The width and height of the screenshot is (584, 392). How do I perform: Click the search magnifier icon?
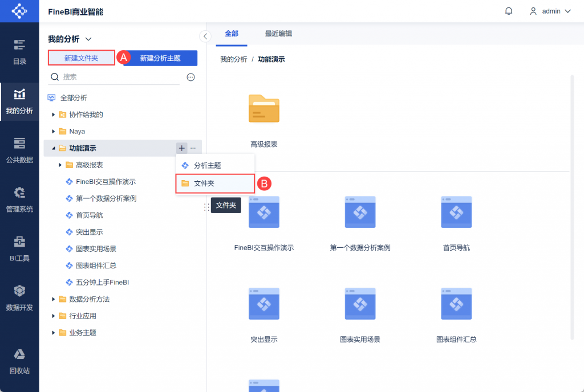55,77
